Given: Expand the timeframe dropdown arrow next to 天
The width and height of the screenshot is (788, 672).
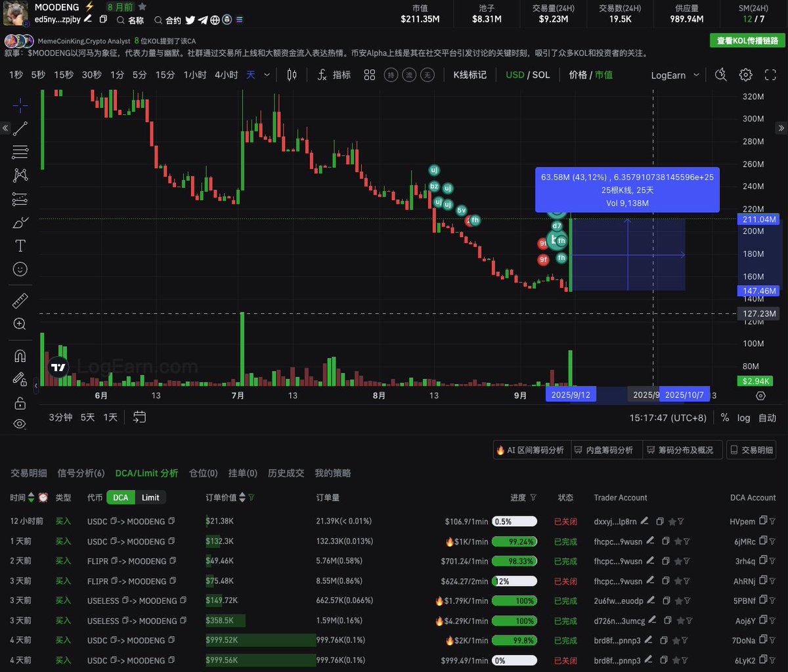Looking at the screenshot, I should coord(267,75).
